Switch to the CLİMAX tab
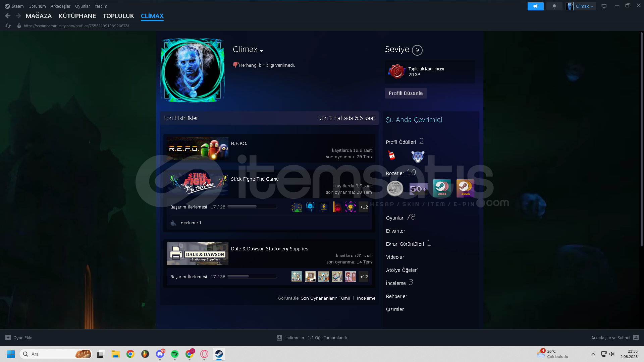 click(152, 16)
